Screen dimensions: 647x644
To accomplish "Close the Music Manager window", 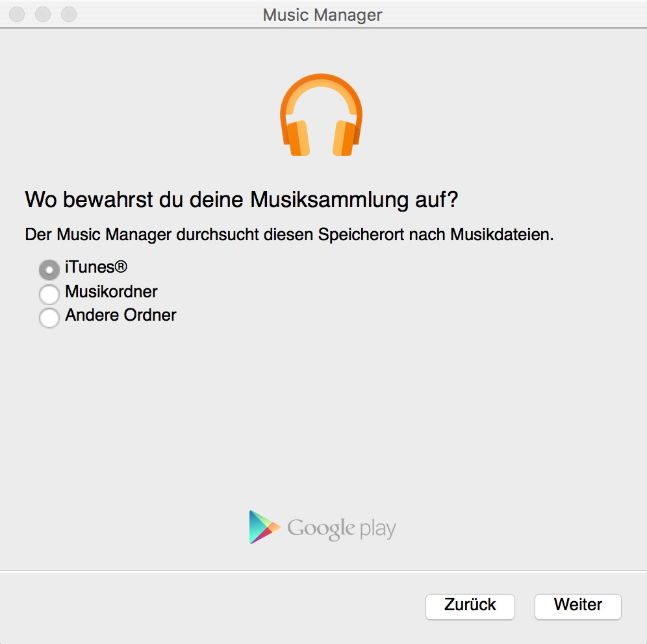I will (17, 14).
